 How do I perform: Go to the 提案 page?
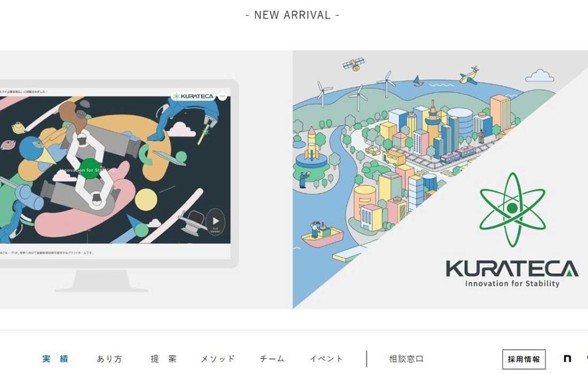coord(164,359)
